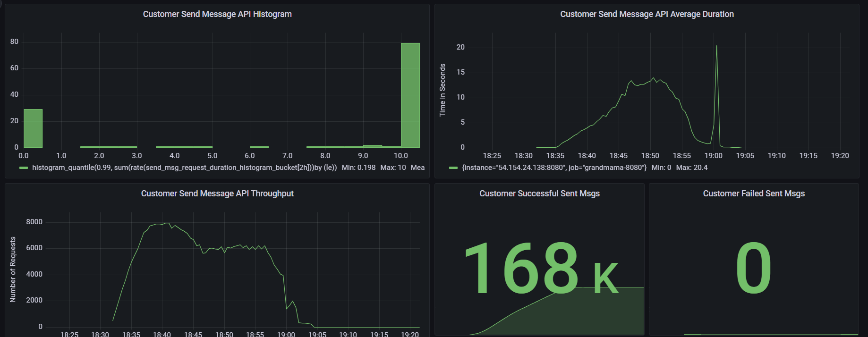Image resolution: width=868 pixels, height=337 pixels.
Task: Open the Customer Send Message API Histogram panel menu
Action: (x=217, y=14)
